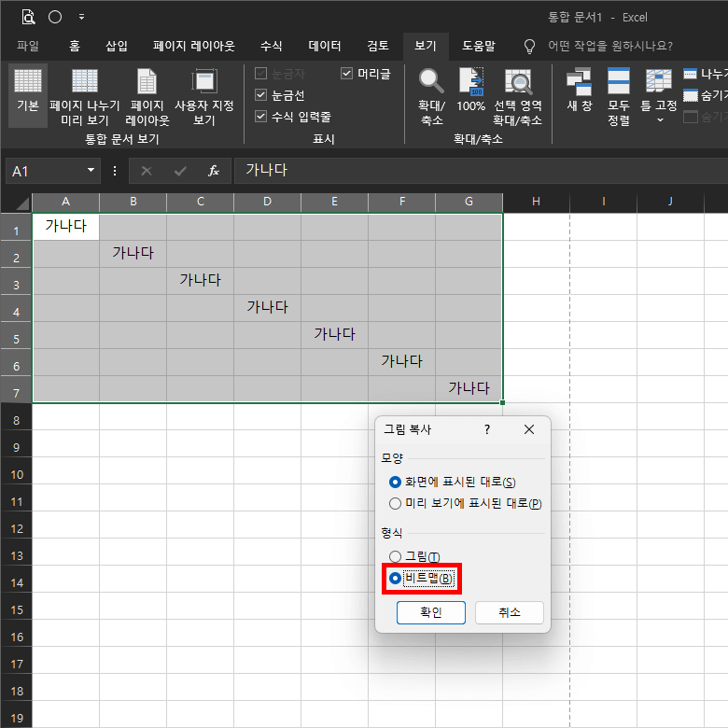This screenshot has width=728, height=728.
Task: Click the help question mark in 그림 복사 dialog
Action: pyautogui.click(x=487, y=429)
